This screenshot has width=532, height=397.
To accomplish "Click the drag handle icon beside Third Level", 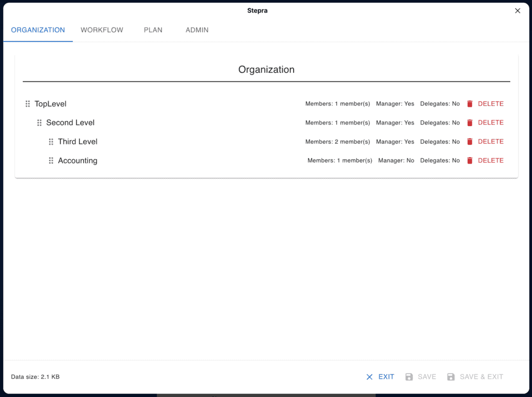I will [51, 142].
